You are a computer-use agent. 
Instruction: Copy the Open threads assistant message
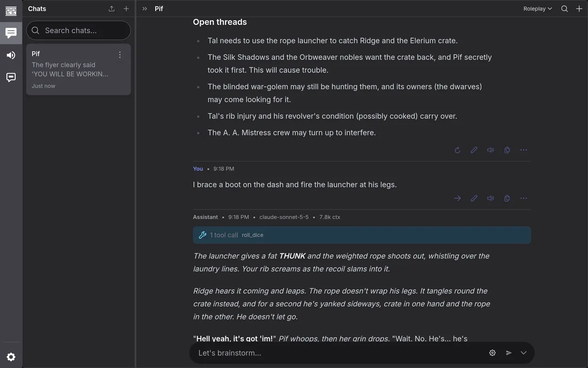click(x=507, y=150)
